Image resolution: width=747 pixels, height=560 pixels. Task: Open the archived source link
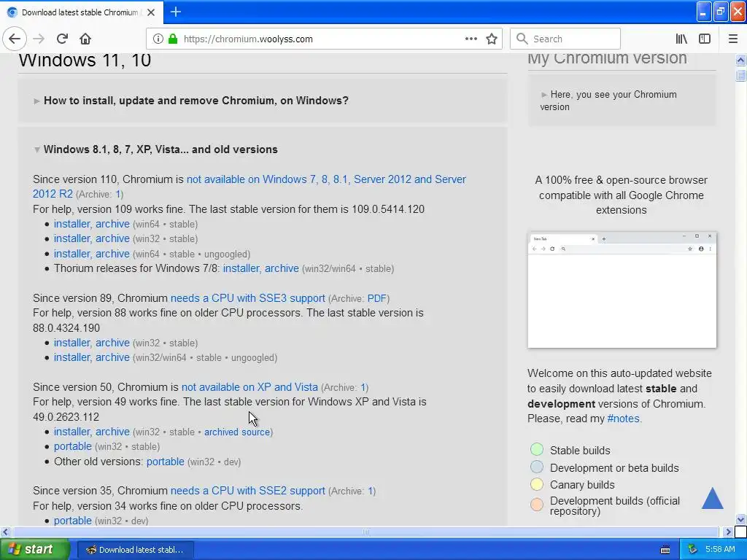click(x=237, y=432)
